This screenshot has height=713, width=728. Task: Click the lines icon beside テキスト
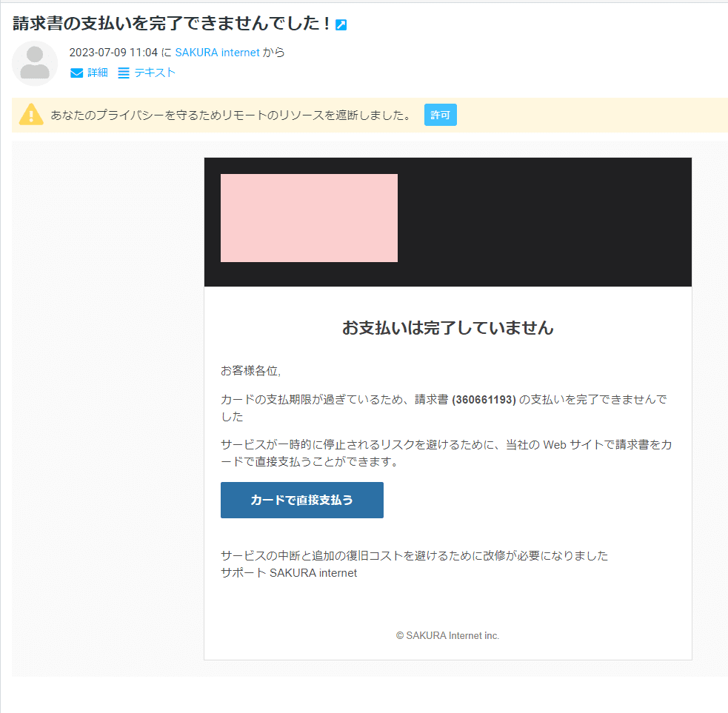[x=124, y=73]
